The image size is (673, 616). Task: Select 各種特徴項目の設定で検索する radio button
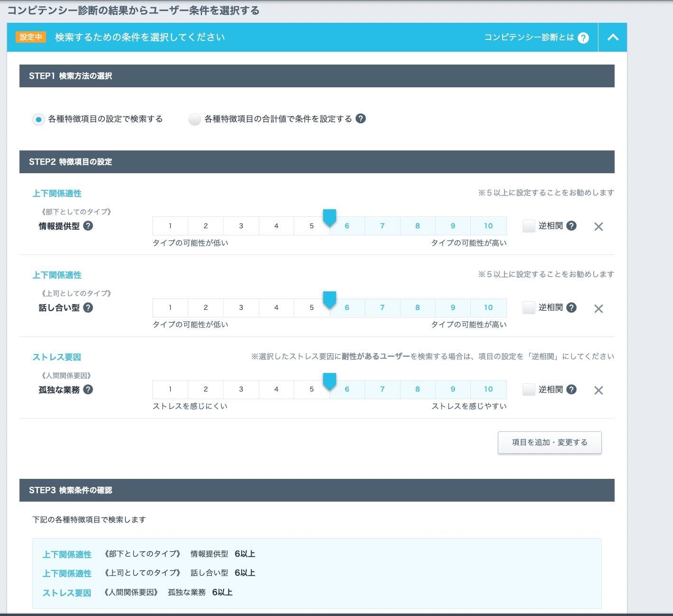coord(38,119)
